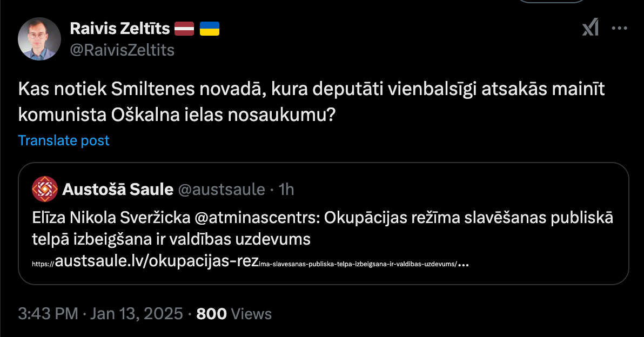644x337 pixels.
Task: Click the Latvian flag emoji beside the name
Action: 185,28
